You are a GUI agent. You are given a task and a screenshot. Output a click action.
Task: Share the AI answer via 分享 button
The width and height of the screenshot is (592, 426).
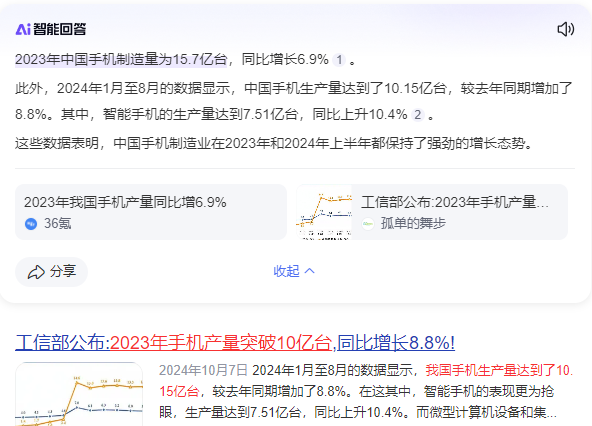(x=51, y=272)
